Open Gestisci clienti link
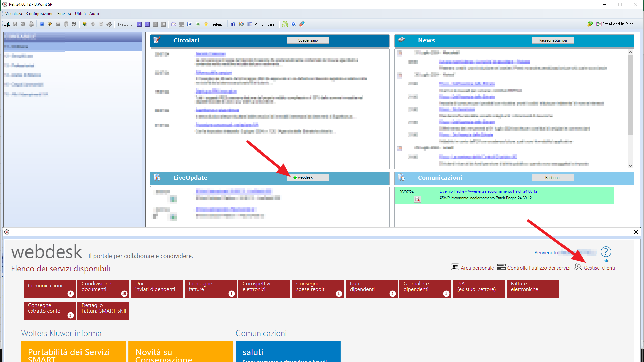The height and width of the screenshot is (362, 644). (x=599, y=268)
